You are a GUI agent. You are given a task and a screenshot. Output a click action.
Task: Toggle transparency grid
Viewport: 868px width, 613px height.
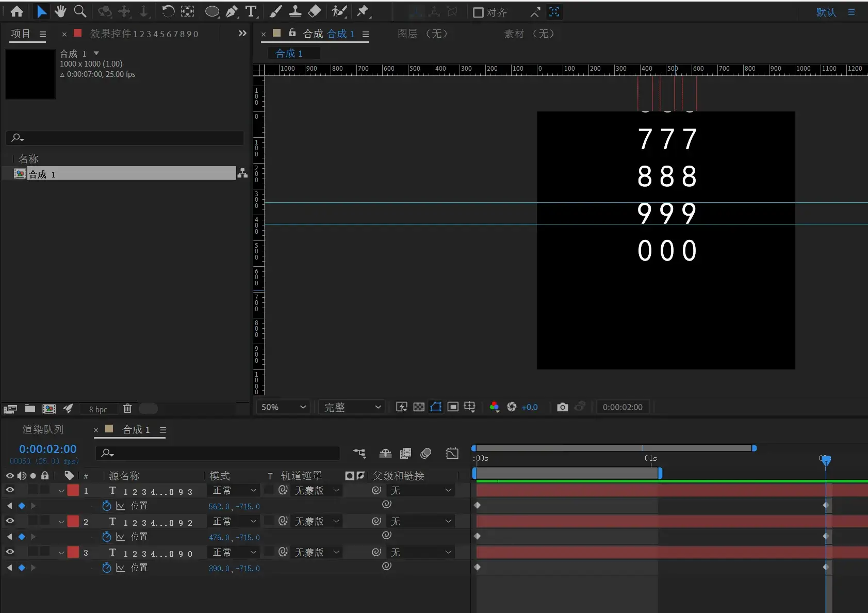(x=419, y=407)
